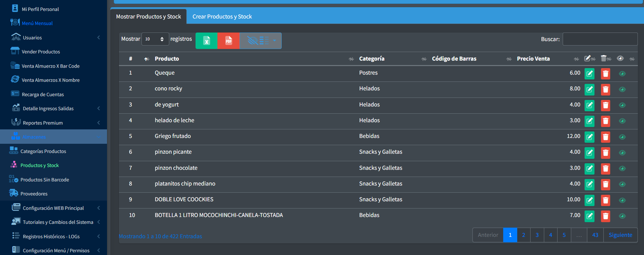The image size is (644, 255).
Task: Expand Reportes Premium menu
Action: coord(53,123)
